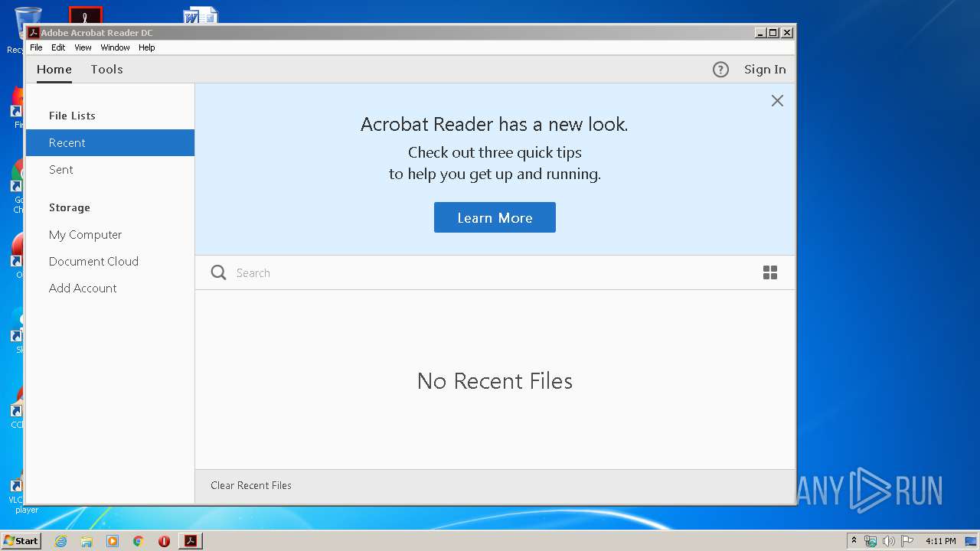Open Windows Explorer folder in taskbar
The height and width of the screenshot is (551, 980).
coord(87,541)
